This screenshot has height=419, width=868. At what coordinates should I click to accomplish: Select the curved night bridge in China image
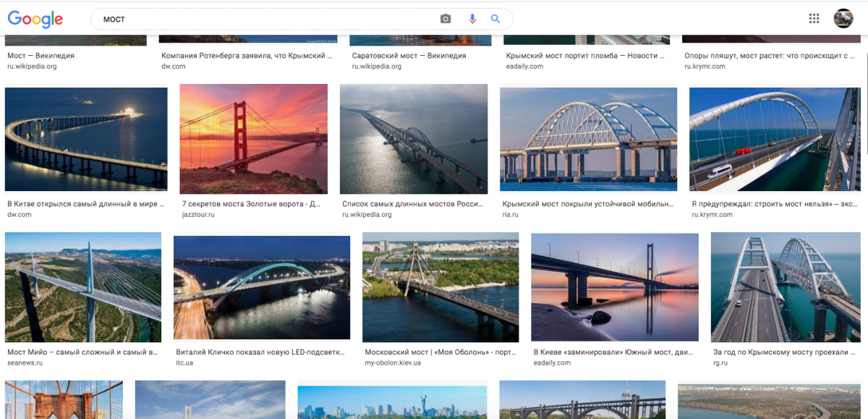pos(86,139)
